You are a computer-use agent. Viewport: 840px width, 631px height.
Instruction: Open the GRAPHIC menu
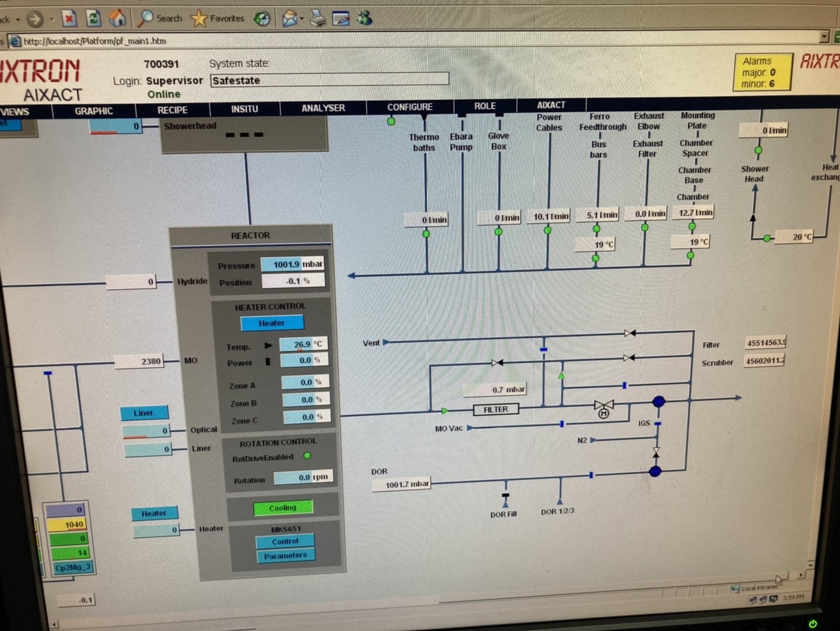click(x=94, y=111)
